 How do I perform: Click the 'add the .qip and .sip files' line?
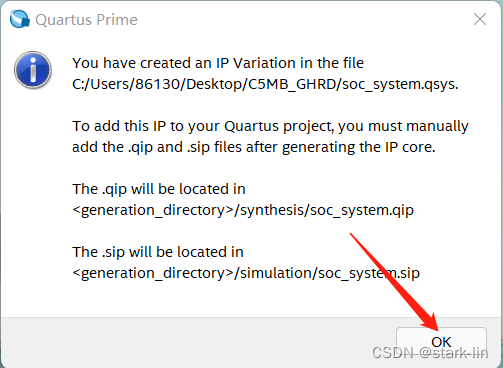tap(254, 147)
